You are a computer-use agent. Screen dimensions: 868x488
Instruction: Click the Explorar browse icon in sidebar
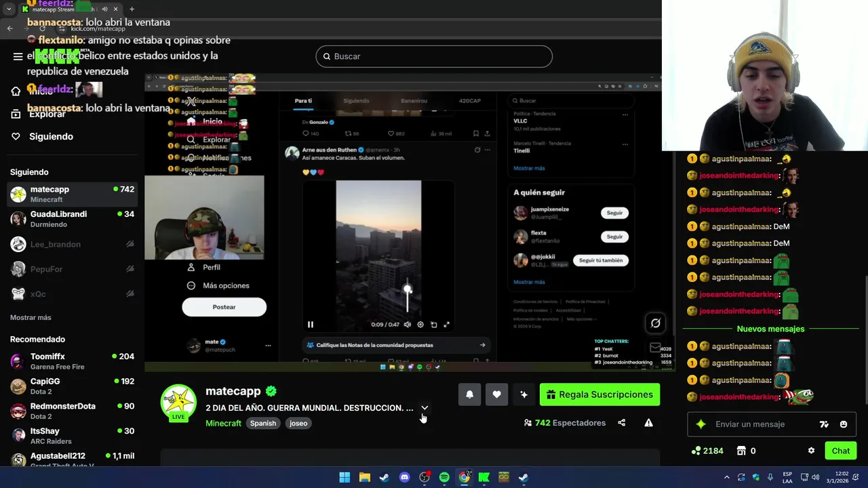point(16,114)
